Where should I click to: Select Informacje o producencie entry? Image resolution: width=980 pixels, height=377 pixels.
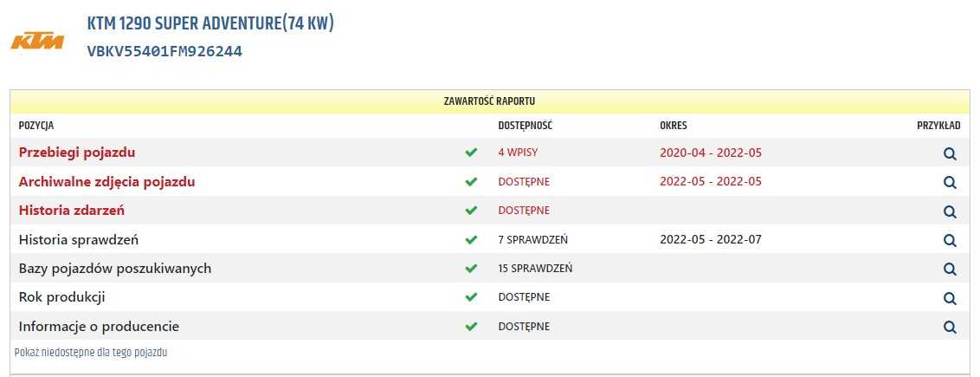99,327
